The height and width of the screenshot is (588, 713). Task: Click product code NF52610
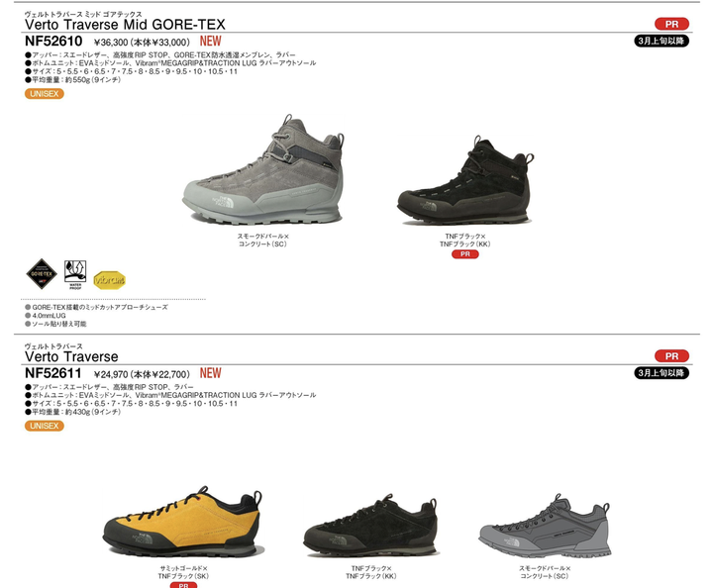[53, 42]
